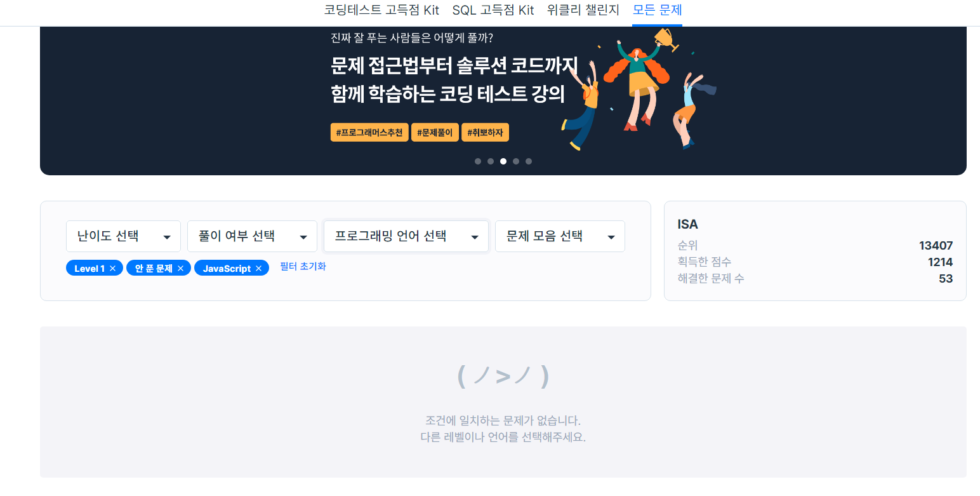Screen dimensions: 980x496
Task: Select the fifth banner carousel dot
Action: tap(529, 161)
